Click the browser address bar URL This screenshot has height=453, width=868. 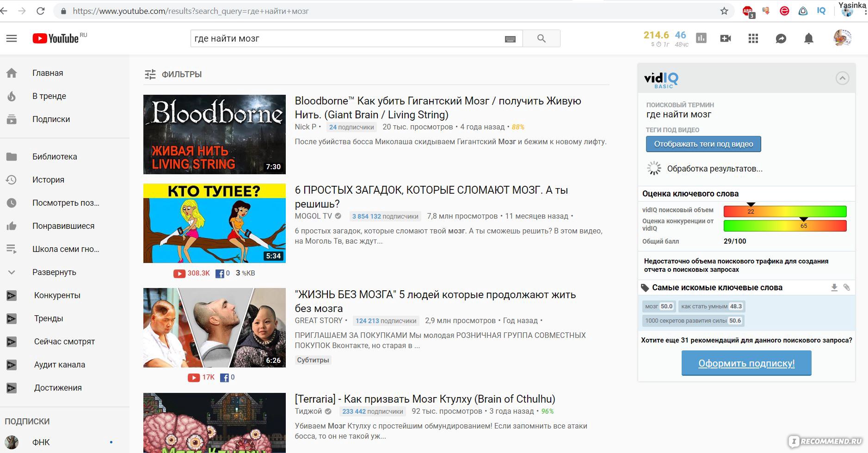coord(191,11)
